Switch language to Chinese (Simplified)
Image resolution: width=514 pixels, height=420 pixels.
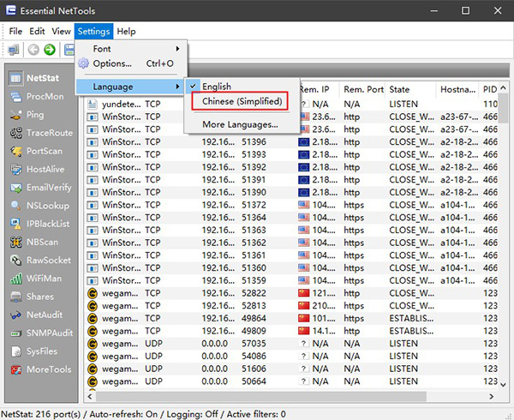[242, 101]
